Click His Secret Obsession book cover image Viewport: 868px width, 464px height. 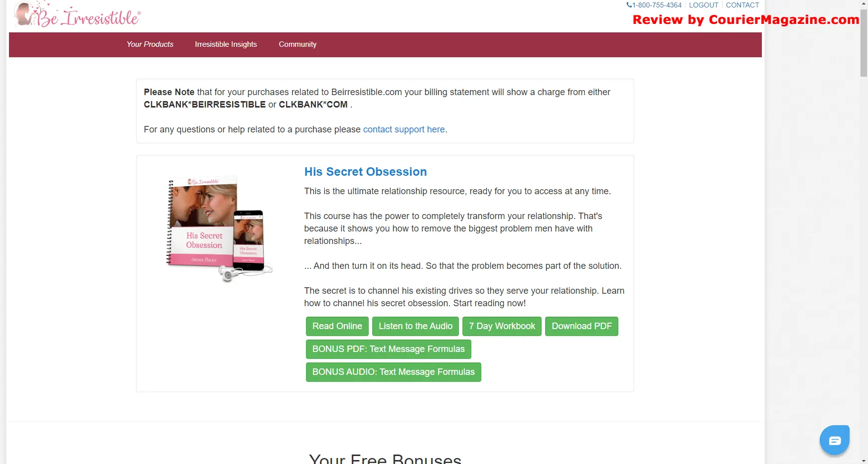point(219,229)
